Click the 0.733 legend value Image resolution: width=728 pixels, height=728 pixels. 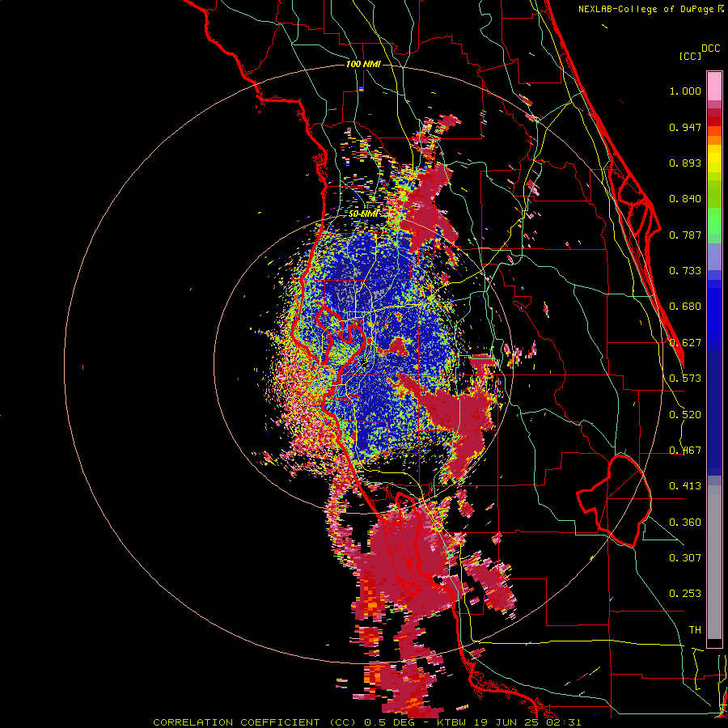click(685, 271)
